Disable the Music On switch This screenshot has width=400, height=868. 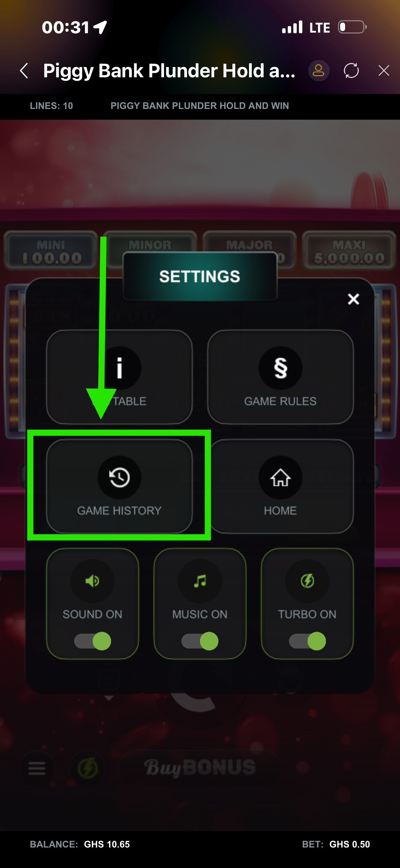pyautogui.click(x=200, y=641)
